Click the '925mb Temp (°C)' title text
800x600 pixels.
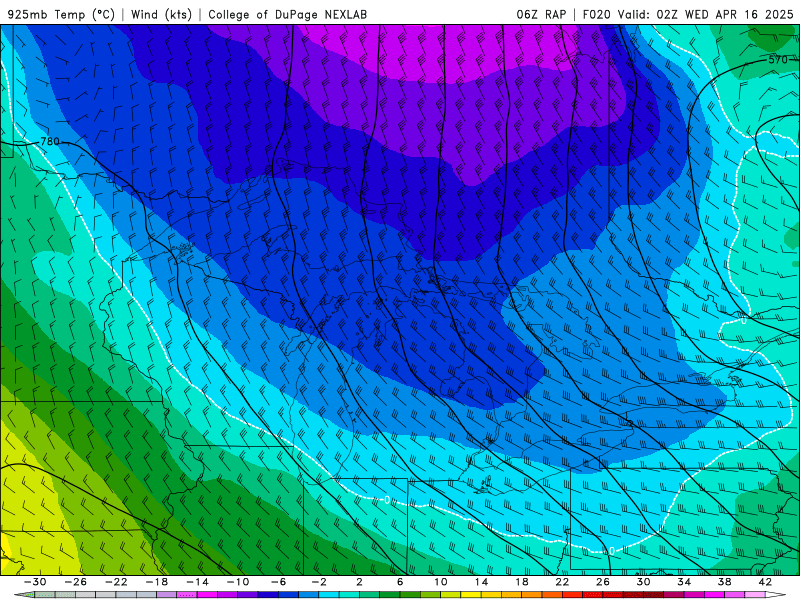click(x=61, y=14)
